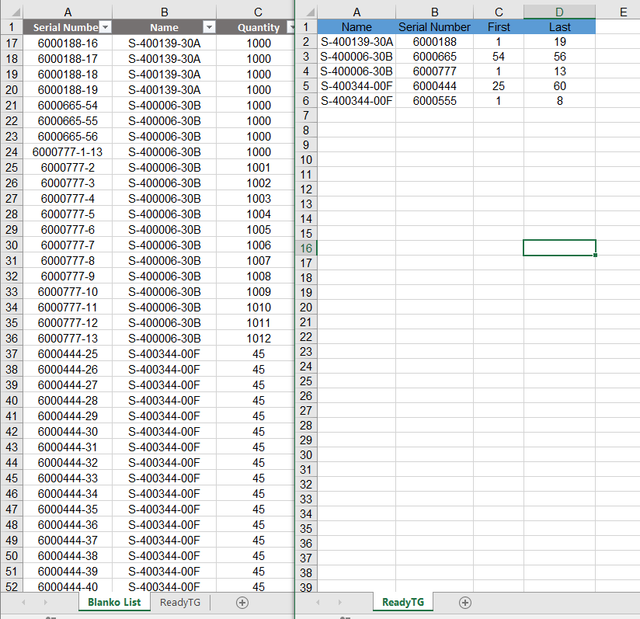The width and height of the screenshot is (640, 619).
Task: Select column D header in right pane
Action: coord(559,12)
